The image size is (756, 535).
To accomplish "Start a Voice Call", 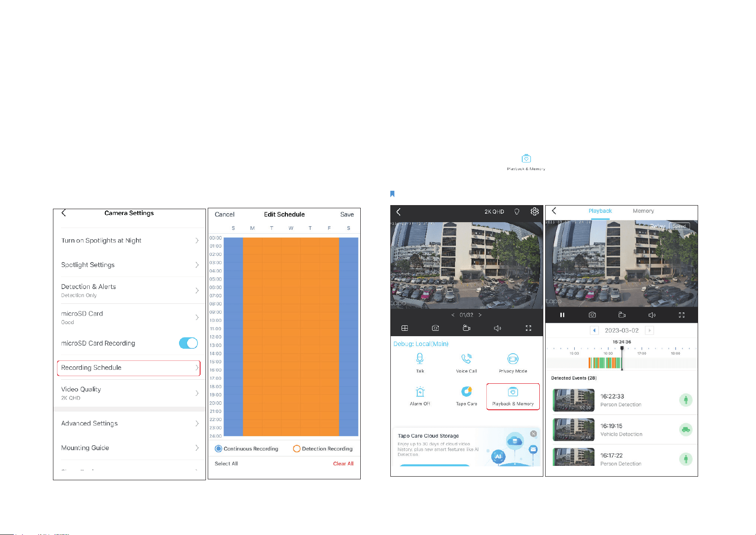I will click(466, 359).
